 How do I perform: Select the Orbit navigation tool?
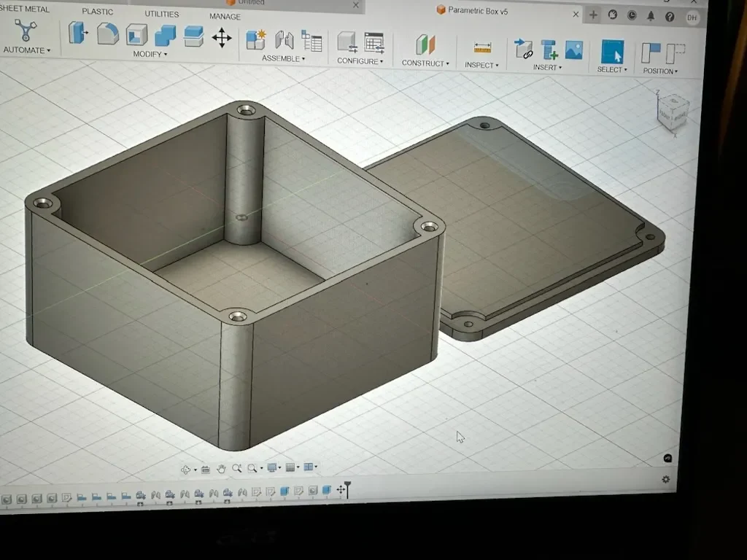tap(186, 470)
